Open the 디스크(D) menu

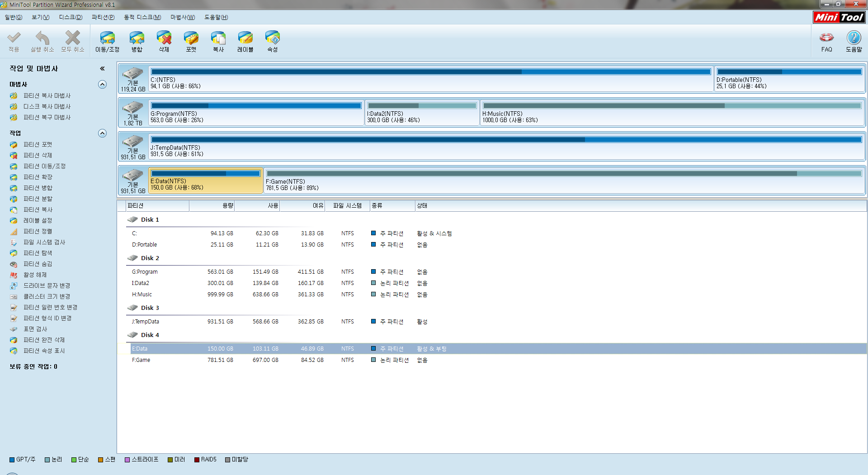click(71, 17)
